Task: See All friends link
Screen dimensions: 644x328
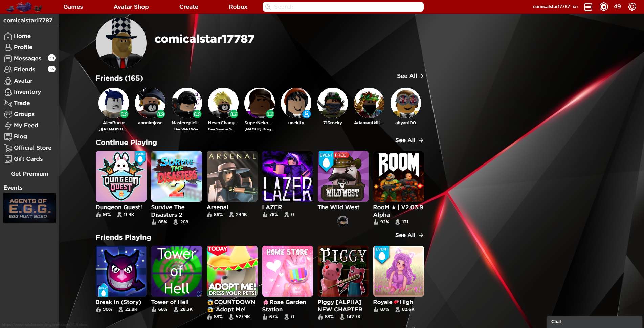Action: tap(410, 76)
